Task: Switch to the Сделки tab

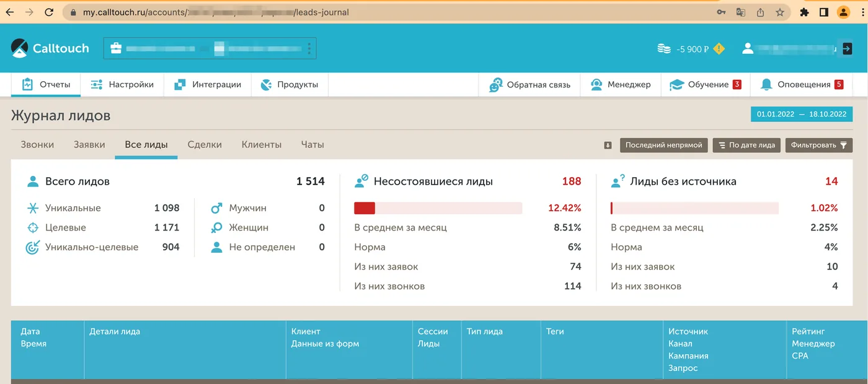Action: pos(205,144)
